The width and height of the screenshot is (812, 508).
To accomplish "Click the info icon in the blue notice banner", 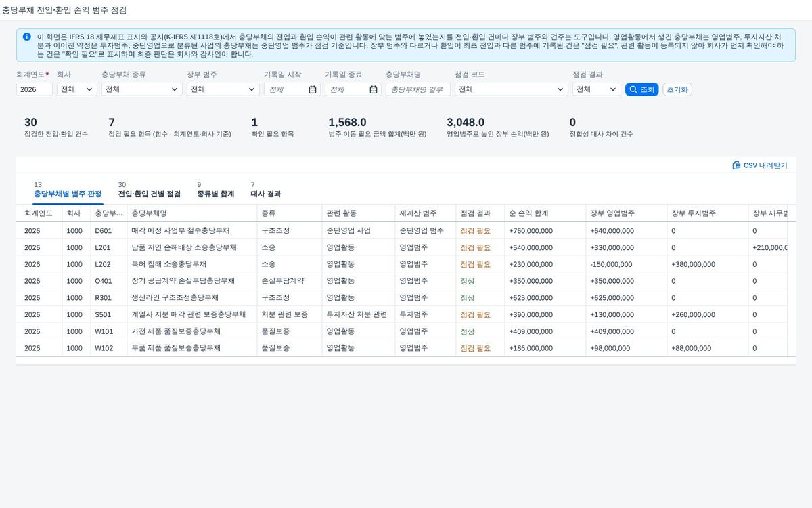I will pos(26,37).
